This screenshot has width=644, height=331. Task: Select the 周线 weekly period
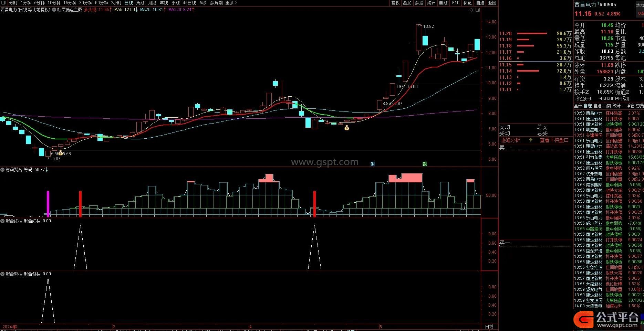coord(141,3)
